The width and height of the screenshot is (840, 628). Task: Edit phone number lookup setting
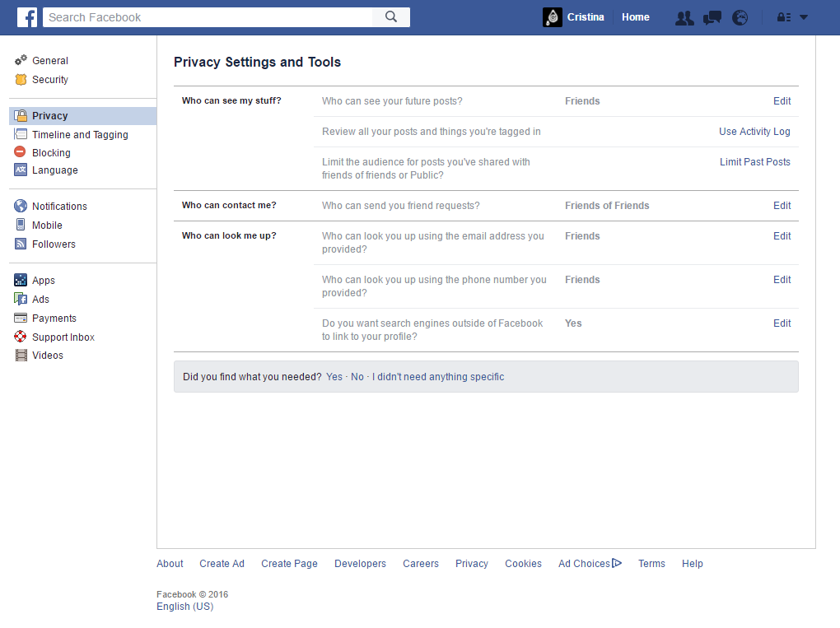pyautogui.click(x=782, y=280)
